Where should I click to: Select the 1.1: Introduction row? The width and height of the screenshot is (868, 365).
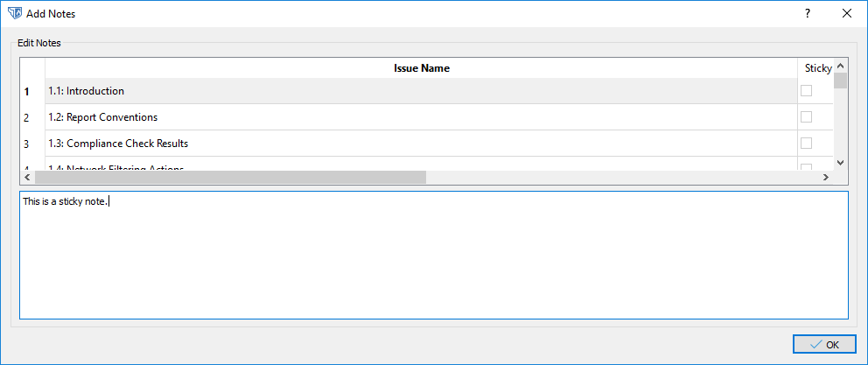pyautogui.click(x=421, y=91)
